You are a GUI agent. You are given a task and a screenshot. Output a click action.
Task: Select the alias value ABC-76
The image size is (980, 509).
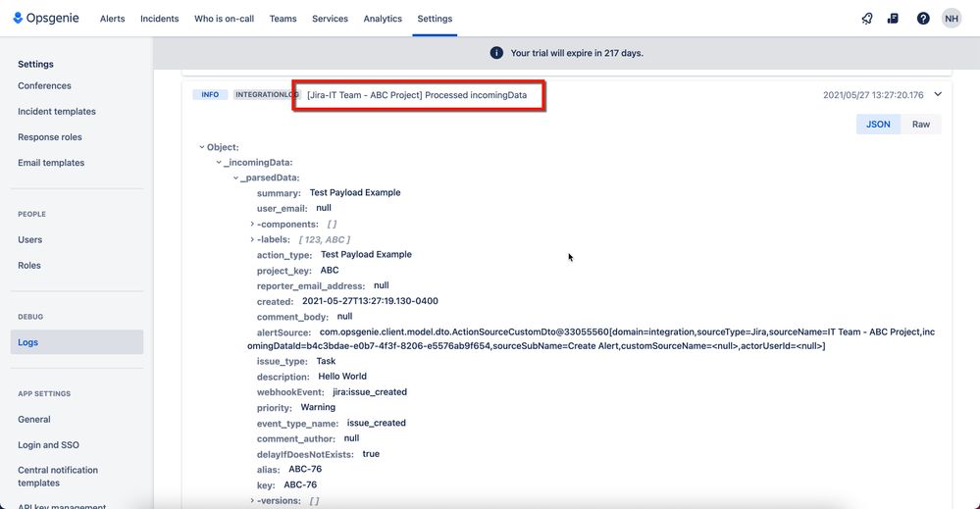coord(305,469)
